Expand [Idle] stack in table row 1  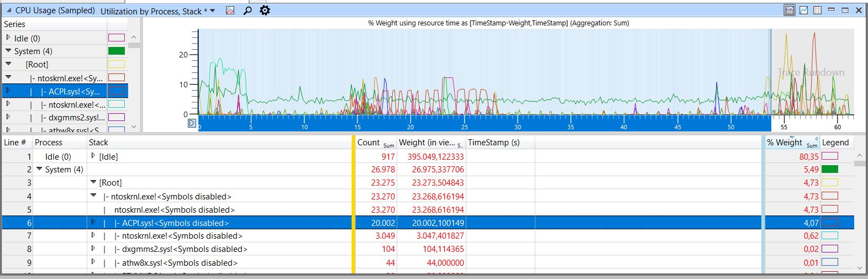[x=93, y=156]
